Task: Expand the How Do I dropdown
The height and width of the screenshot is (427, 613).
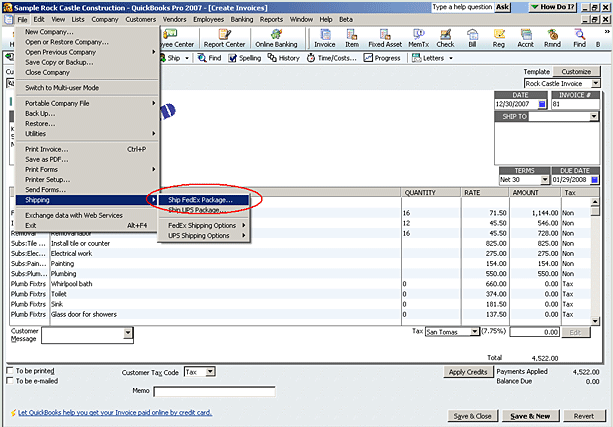Action: pyautogui.click(x=553, y=7)
